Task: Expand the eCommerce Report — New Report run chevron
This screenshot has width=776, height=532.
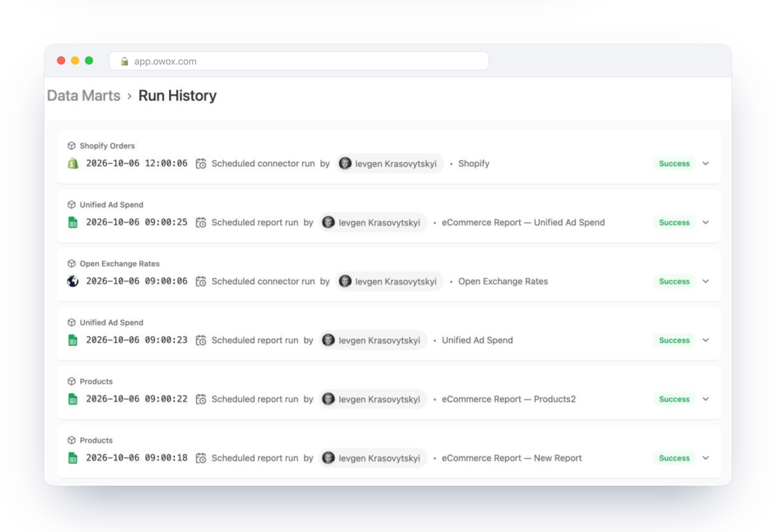Action: (x=706, y=458)
